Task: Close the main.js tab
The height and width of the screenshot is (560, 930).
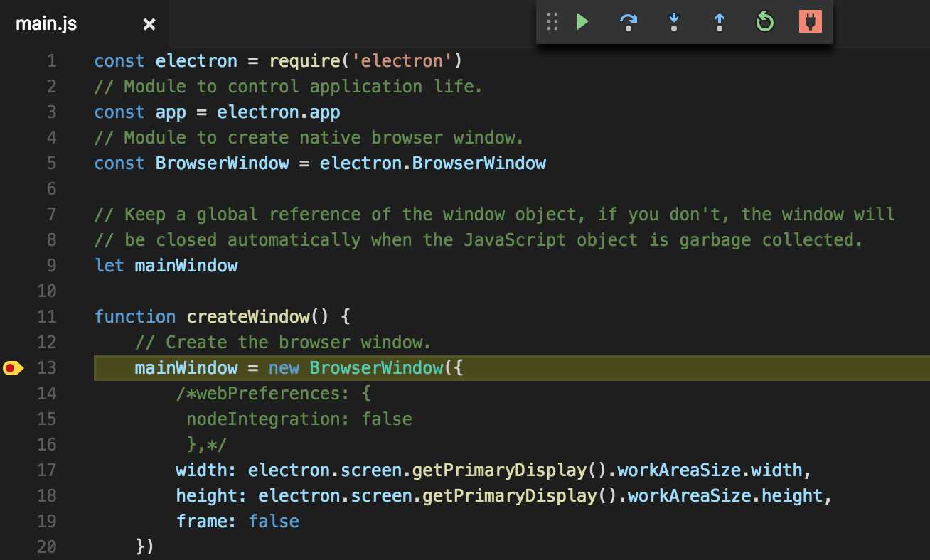Action: 149,24
